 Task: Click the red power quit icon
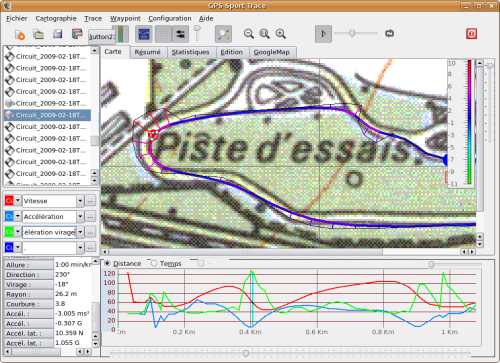(471, 34)
